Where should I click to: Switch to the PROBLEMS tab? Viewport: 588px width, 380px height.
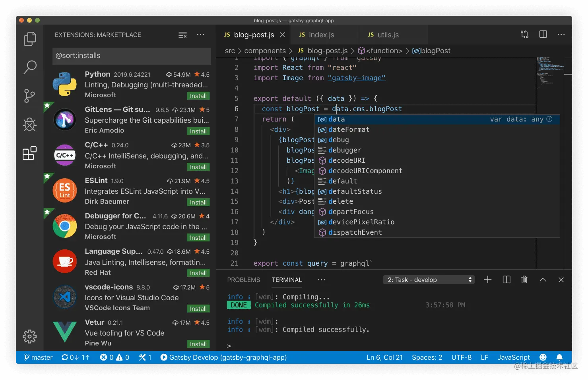[243, 280]
